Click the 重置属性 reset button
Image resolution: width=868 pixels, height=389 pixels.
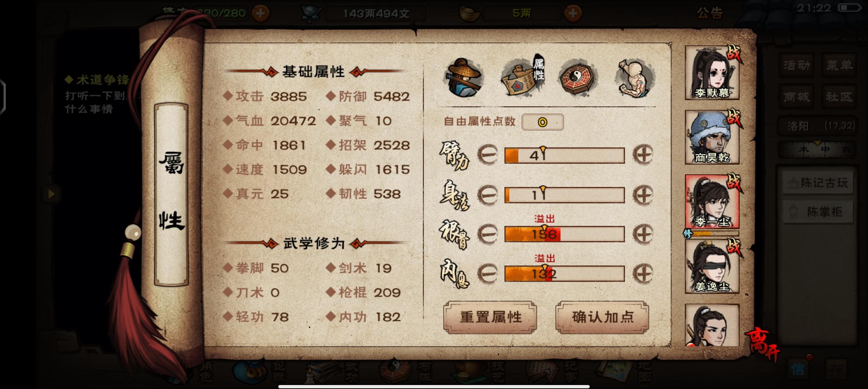point(490,317)
